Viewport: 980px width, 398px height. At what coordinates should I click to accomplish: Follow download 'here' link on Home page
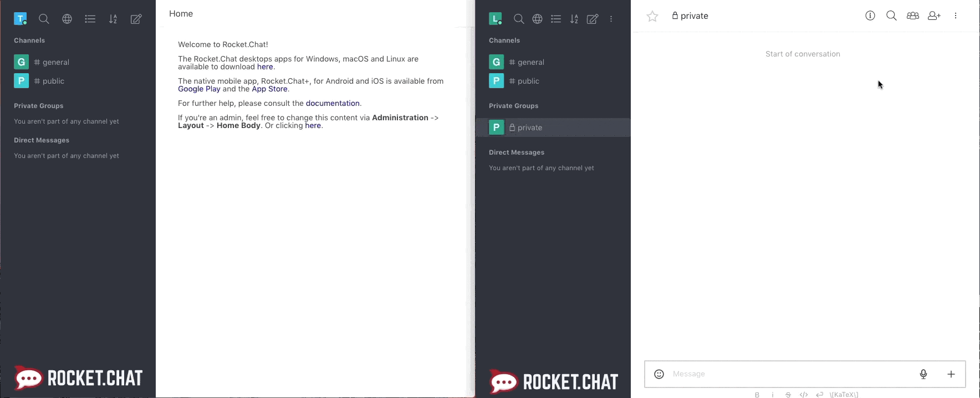click(x=265, y=67)
